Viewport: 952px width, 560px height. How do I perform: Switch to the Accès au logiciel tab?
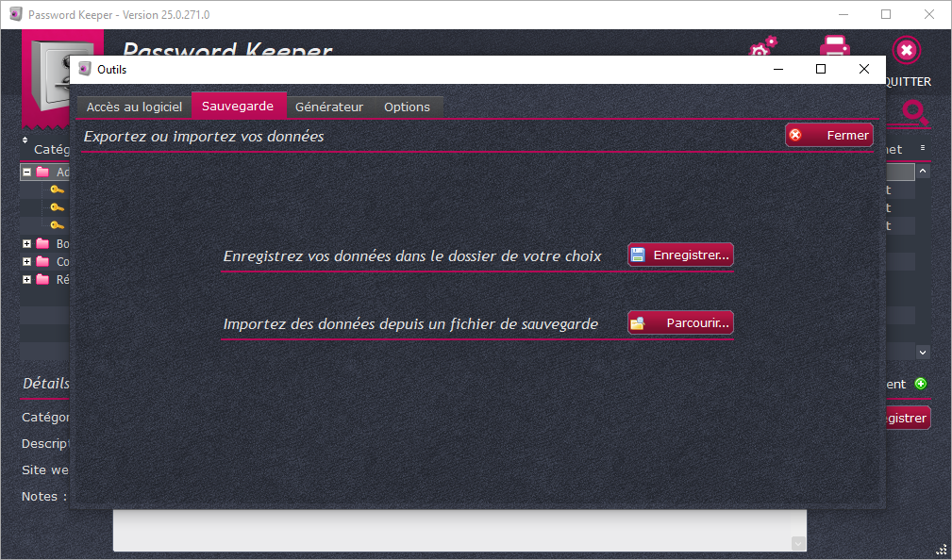pyautogui.click(x=134, y=107)
